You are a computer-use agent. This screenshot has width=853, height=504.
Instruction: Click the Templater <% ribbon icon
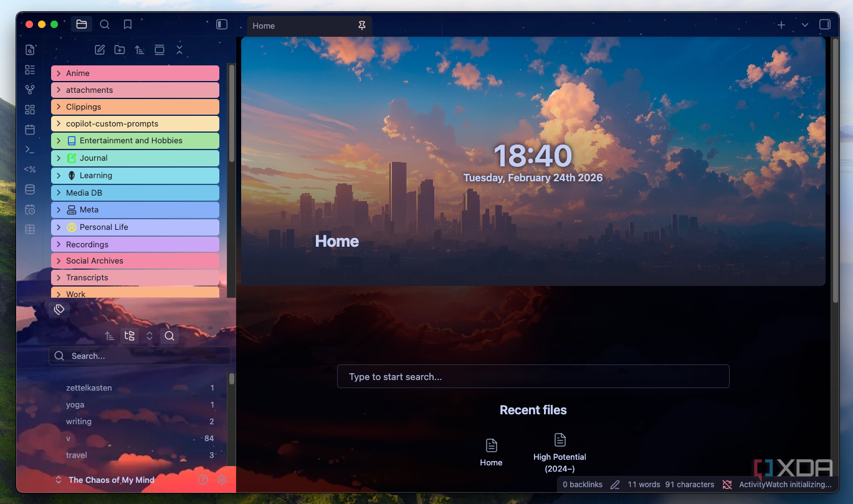[30, 169]
